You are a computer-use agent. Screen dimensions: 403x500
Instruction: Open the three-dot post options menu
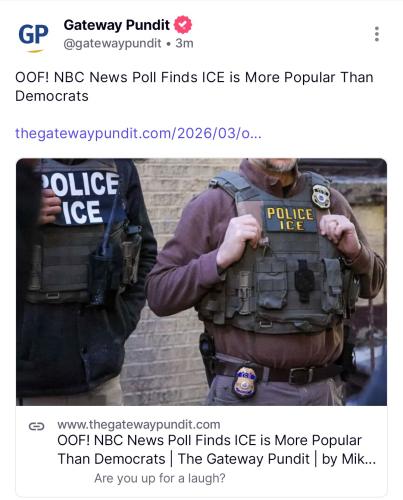[x=377, y=34]
